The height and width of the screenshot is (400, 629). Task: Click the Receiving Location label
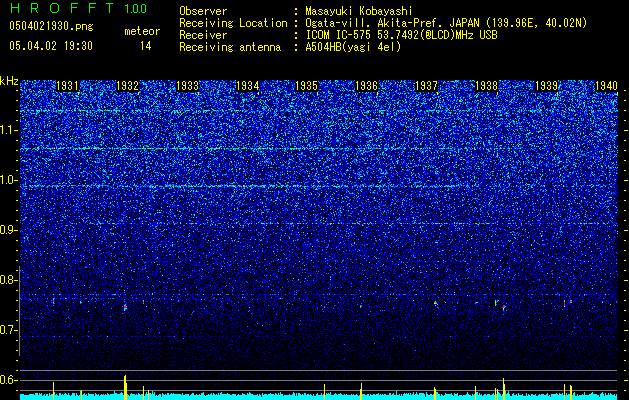pos(233,23)
